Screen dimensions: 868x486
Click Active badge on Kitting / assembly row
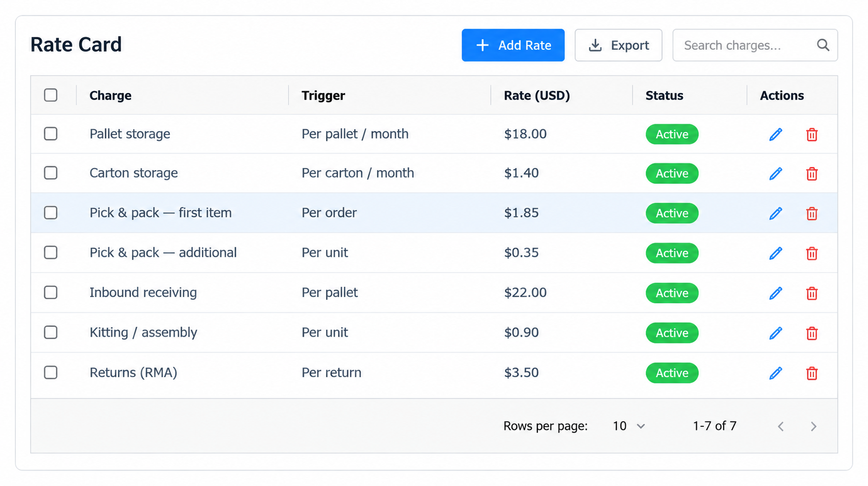672,333
